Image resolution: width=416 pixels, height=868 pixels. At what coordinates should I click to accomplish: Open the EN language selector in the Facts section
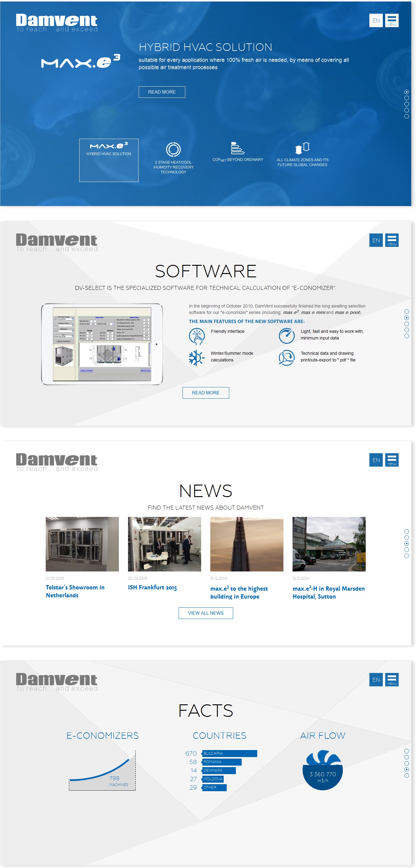pos(376,680)
